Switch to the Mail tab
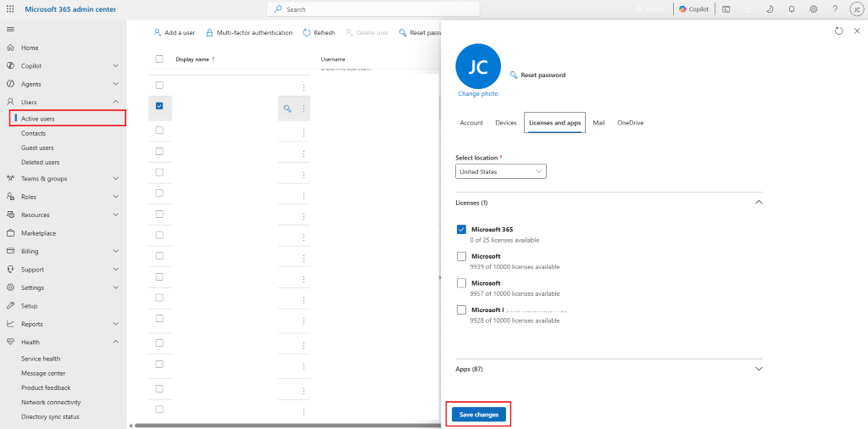The image size is (868, 429). coord(599,123)
